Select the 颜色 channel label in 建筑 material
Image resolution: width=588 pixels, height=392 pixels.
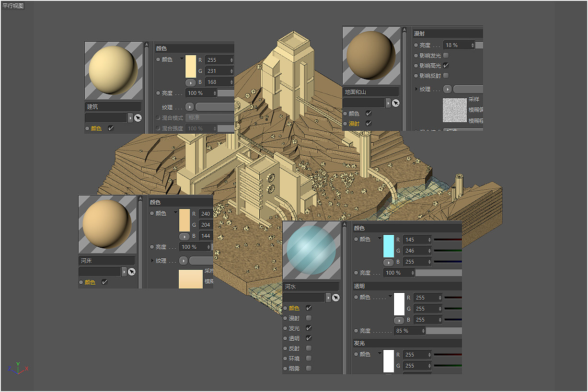tap(96, 128)
